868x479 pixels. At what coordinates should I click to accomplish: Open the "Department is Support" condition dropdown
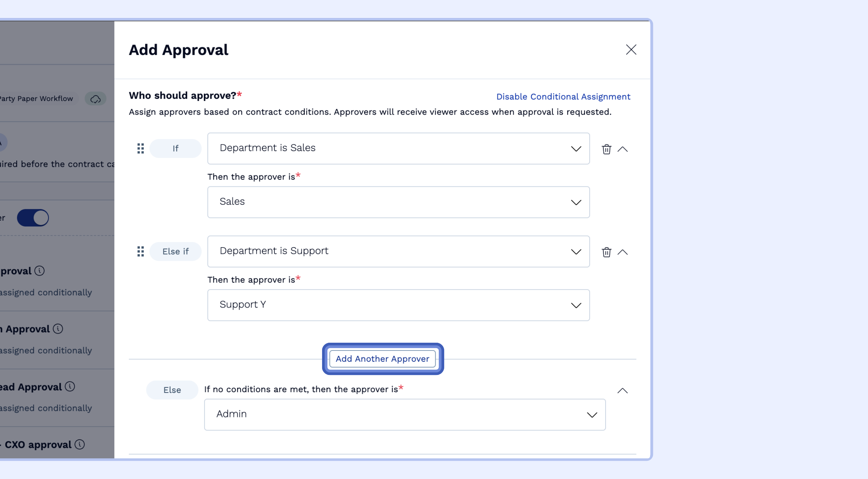click(x=576, y=252)
